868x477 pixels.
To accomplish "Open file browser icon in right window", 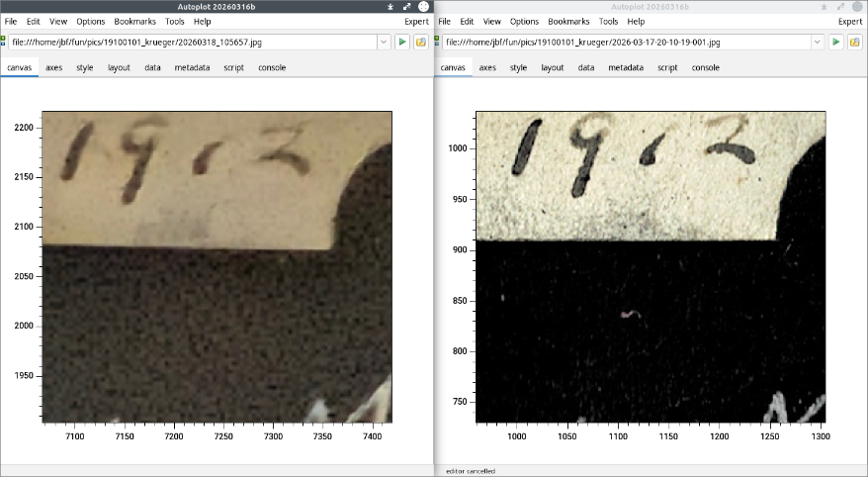I will coord(855,43).
